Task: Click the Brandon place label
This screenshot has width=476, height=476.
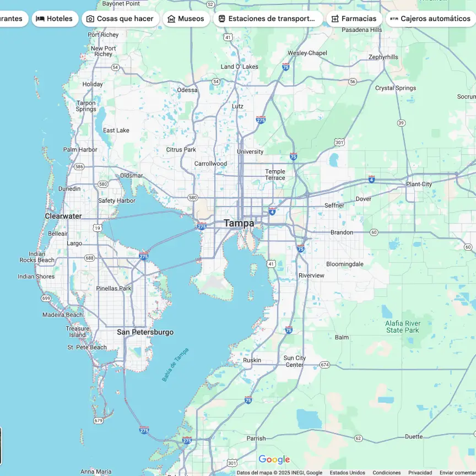Action: [x=342, y=232]
